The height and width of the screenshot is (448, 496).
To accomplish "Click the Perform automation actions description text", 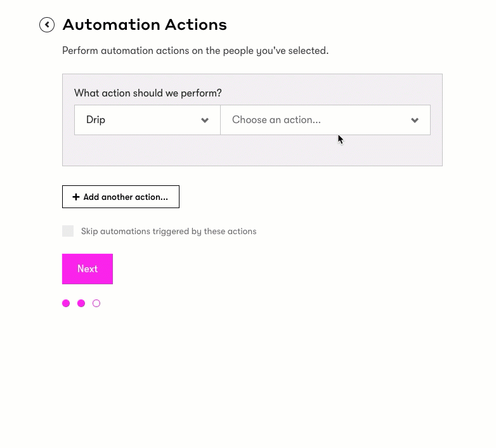I will tap(195, 51).
